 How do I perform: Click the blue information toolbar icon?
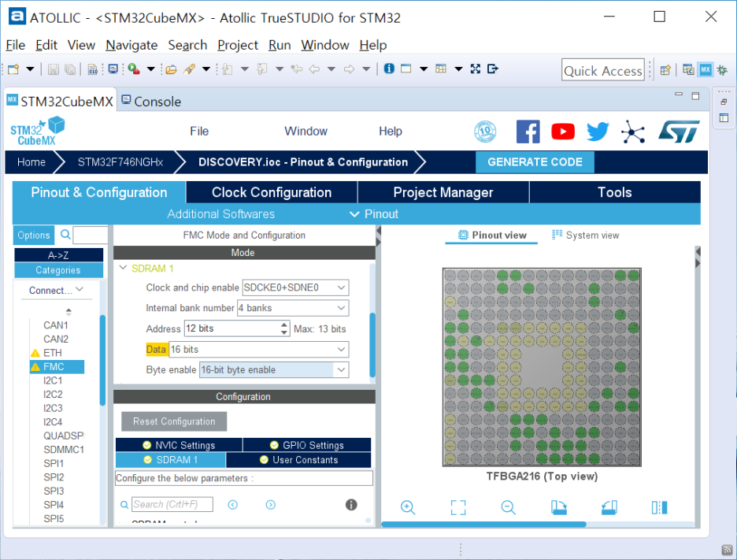tap(389, 69)
